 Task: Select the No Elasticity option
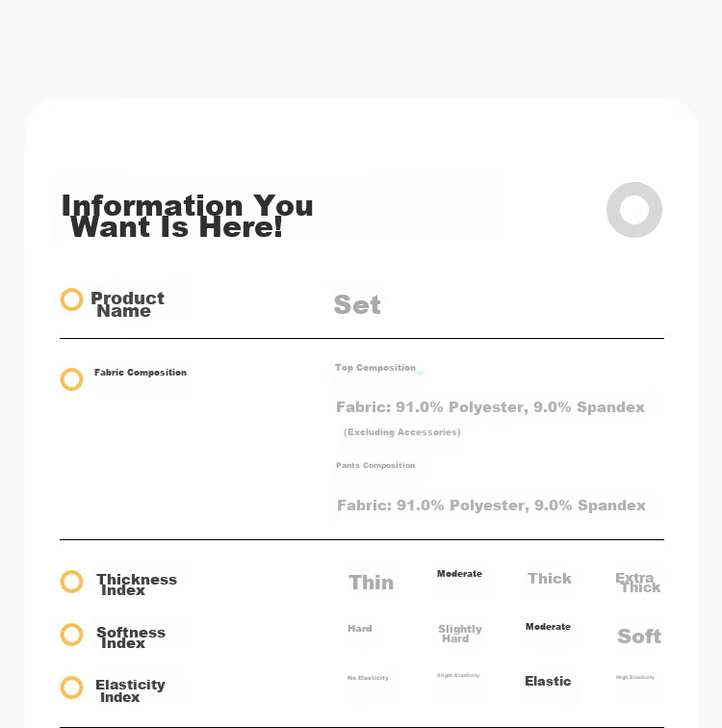point(368,678)
